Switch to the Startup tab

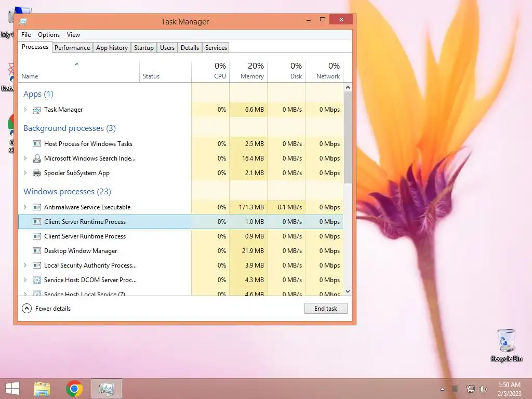click(143, 47)
